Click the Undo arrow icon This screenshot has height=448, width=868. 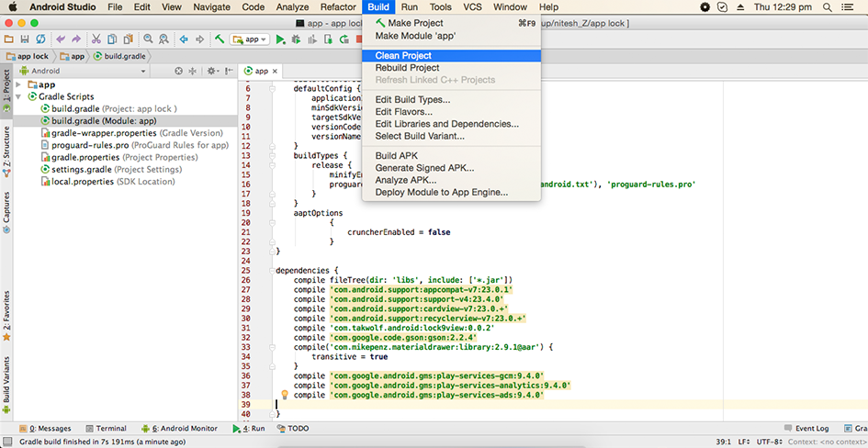coord(61,39)
